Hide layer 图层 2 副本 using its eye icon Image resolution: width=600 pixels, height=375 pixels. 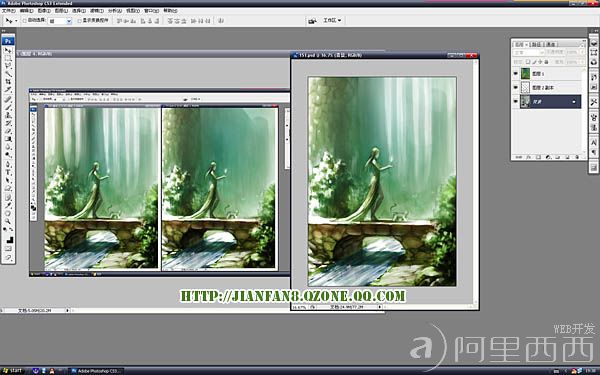[515, 88]
